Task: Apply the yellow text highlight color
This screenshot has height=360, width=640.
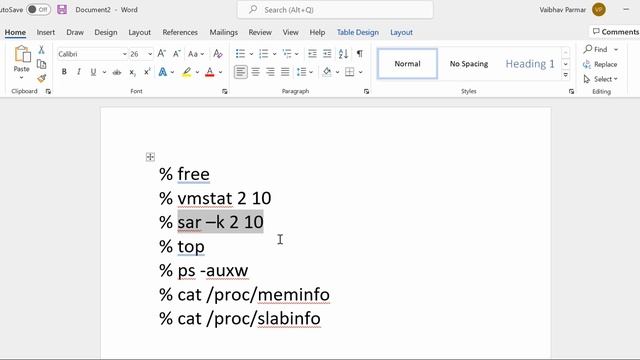Action: pos(187,72)
